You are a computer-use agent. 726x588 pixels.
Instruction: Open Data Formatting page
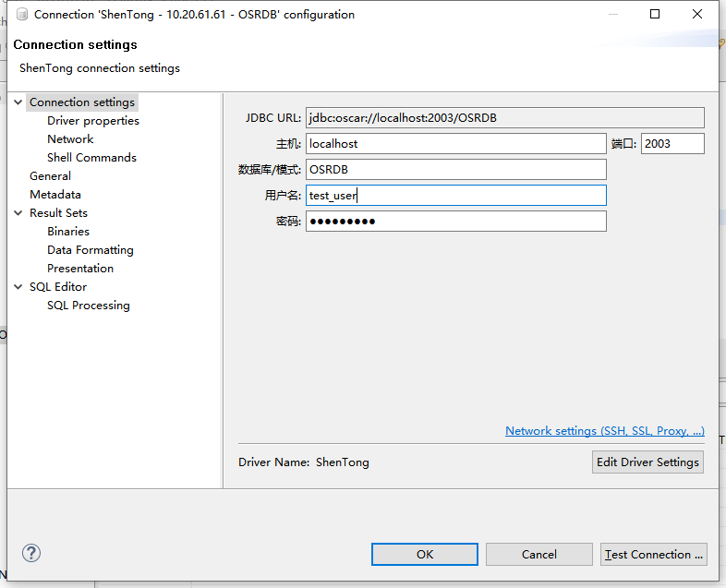(91, 250)
